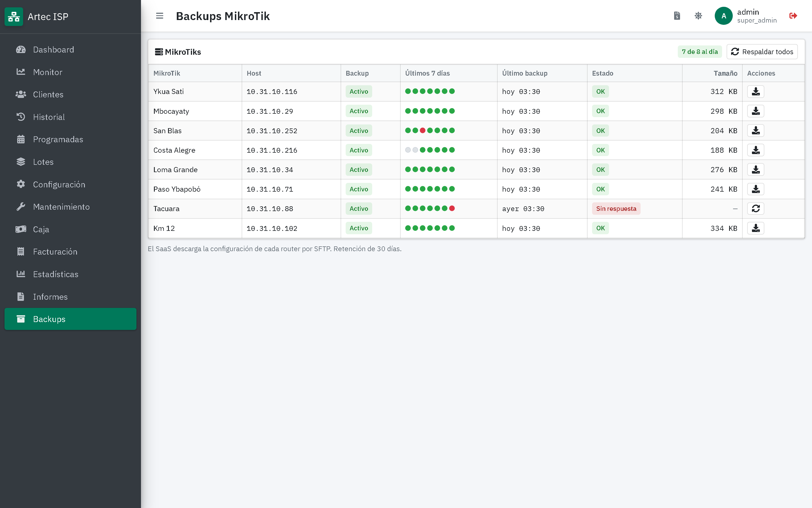This screenshot has height=508, width=812.
Task: Download backup for Mbocayaty
Action: click(x=756, y=111)
